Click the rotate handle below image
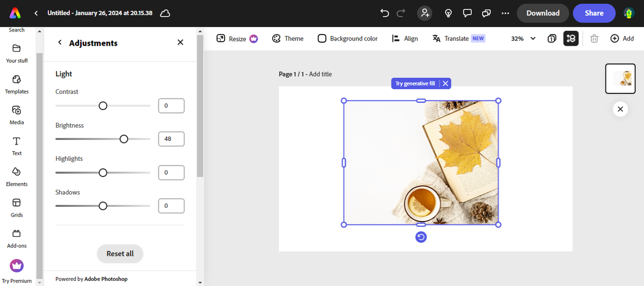This screenshot has width=644, height=286. tap(421, 237)
